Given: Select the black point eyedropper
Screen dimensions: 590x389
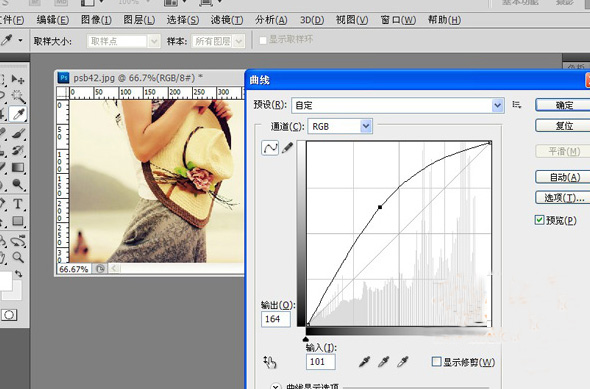Looking at the screenshot, I should pos(364,362).
